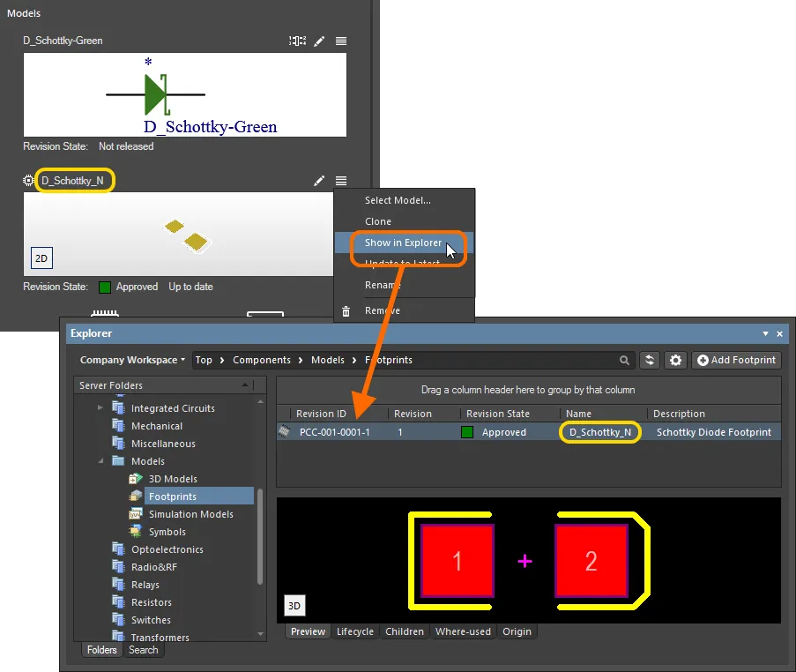This screenshot has height=672, width=796.
Task: Click Components in the breadcrumb path
Action: coord(264,360)
